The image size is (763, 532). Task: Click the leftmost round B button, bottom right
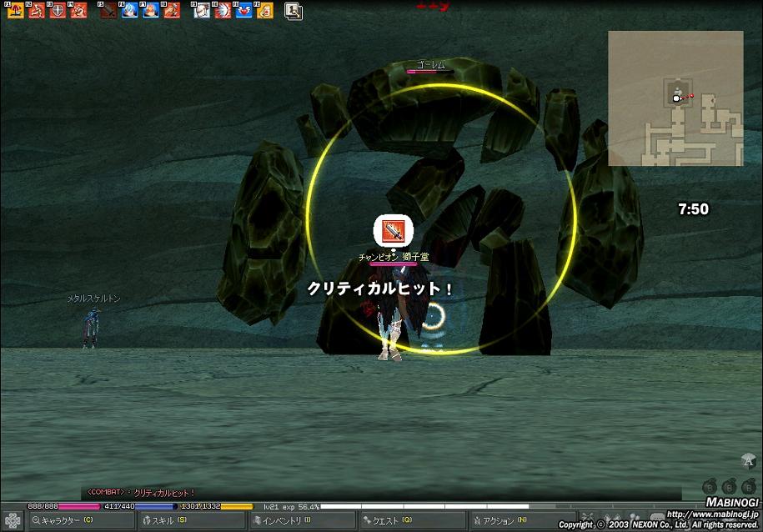tap(710, 486)
